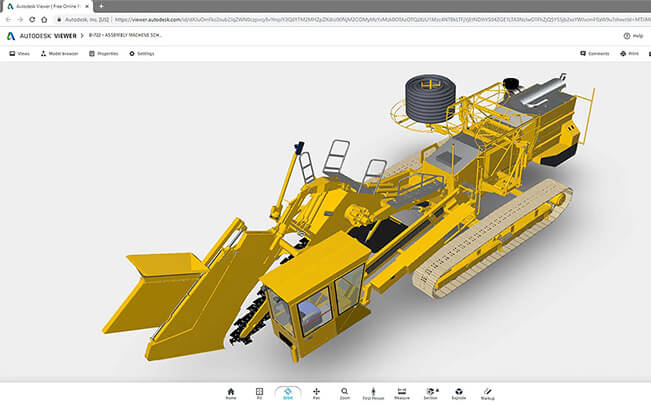Viewport: 651px width, 405px height.
Task: Activate the Orbit tool
Action: point(288,393)
